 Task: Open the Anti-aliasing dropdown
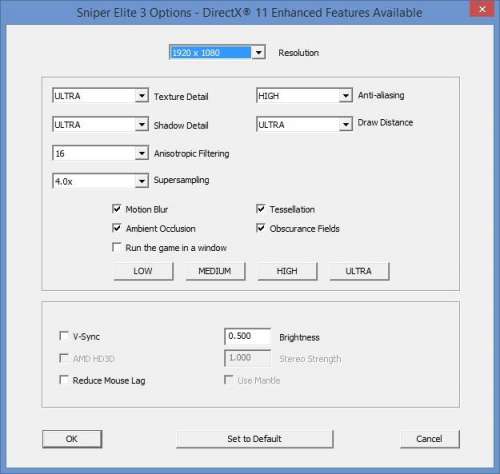(304, 96)
